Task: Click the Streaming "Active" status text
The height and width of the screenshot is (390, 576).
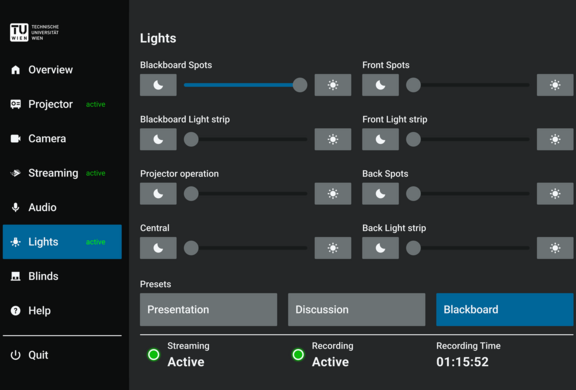Action: coord(186,362)
